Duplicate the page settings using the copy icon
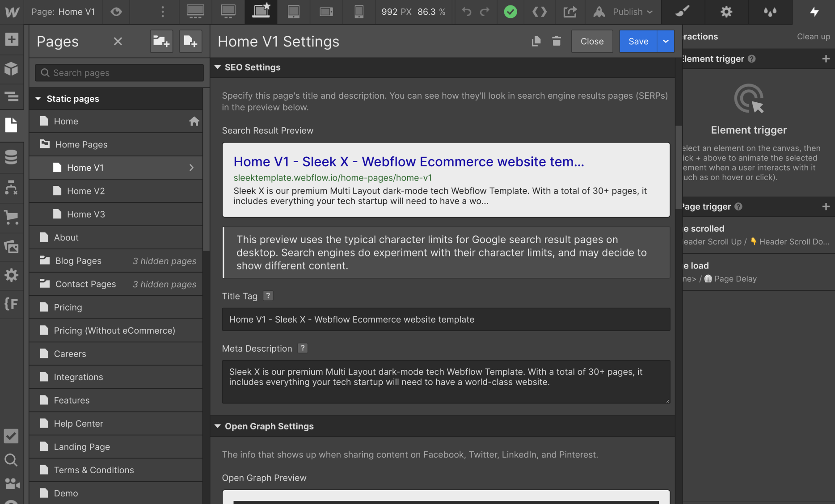 tap(536, 41)
